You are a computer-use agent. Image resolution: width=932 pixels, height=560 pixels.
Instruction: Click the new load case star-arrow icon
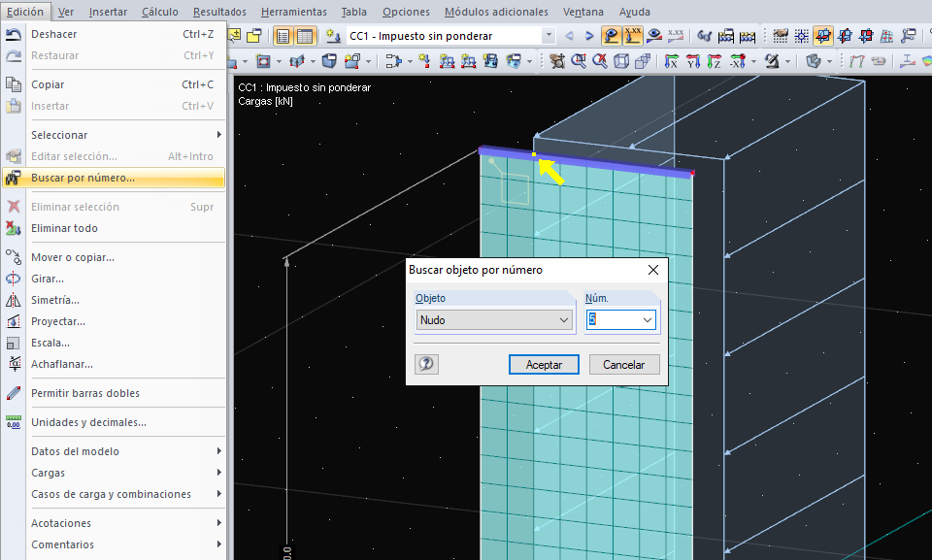click(333, 36)
